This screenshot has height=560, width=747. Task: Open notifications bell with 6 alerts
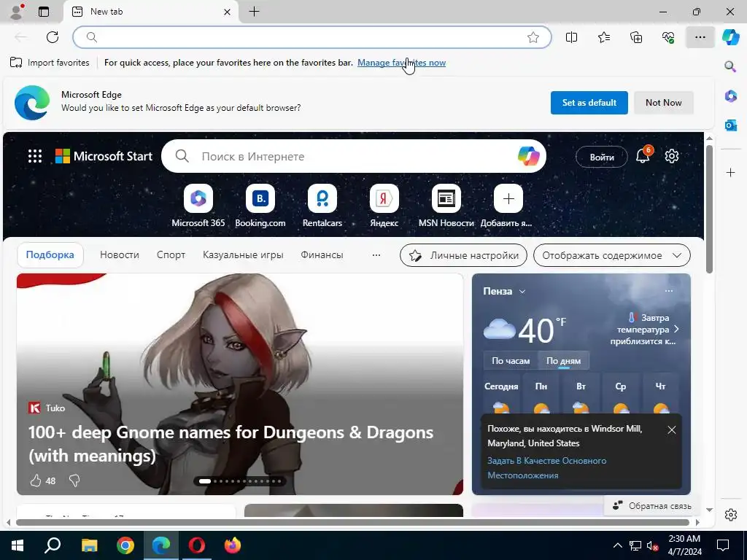(x=643, y=155)
